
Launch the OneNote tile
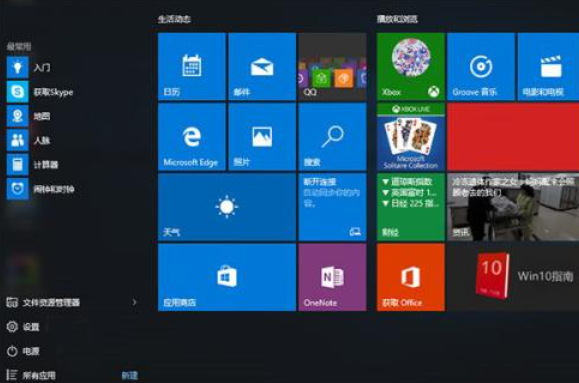(332, 277)
